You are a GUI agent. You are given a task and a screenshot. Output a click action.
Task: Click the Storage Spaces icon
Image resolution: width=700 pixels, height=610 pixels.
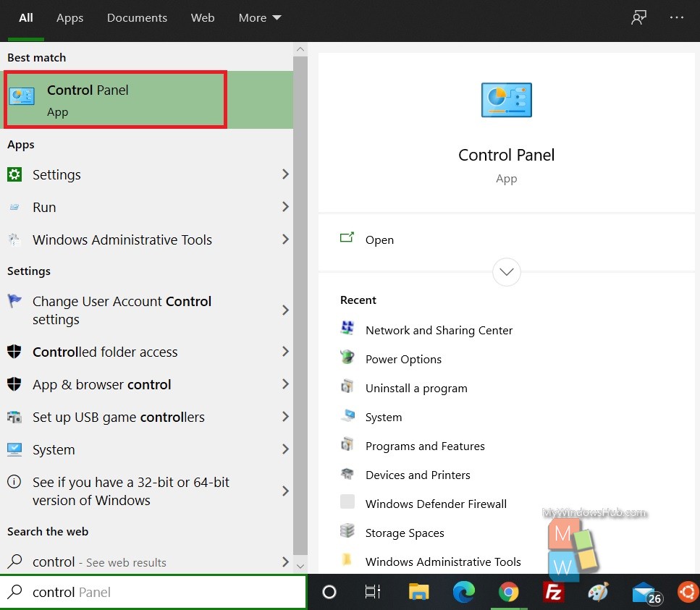tap(347, 530)
